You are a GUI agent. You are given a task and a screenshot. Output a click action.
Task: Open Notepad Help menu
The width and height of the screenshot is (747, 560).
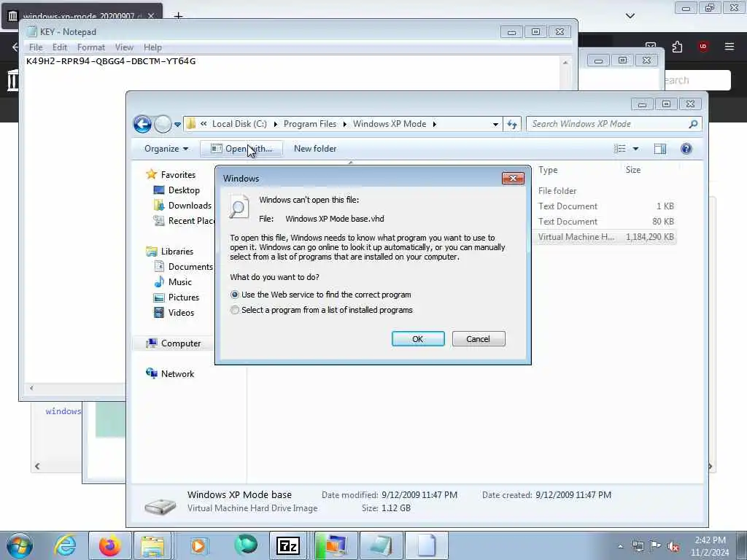click(152, 47)
